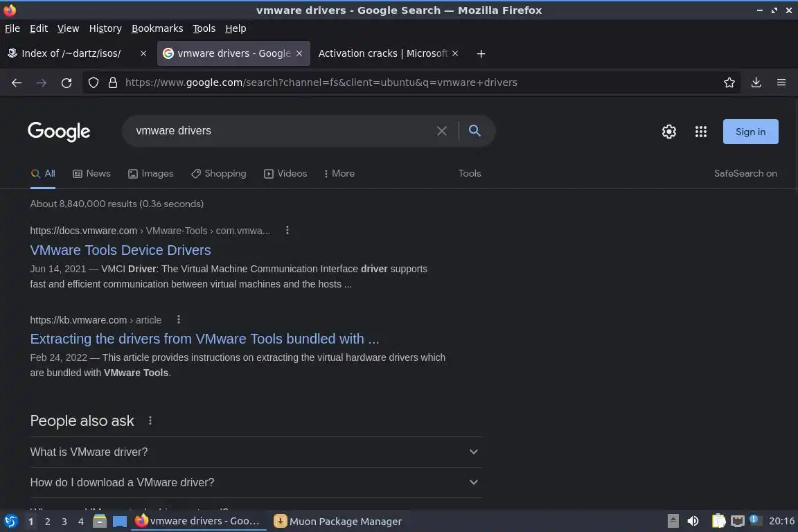Image resolution: width=798 pixels, height=532 pixels.
Task: Click into the Google search field
Action: click(283, 131)
